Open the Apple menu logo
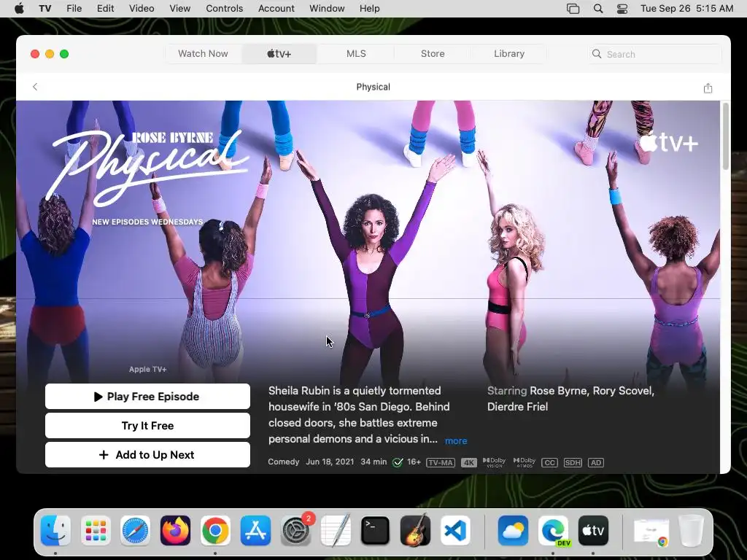This screenshot has width=747, height=560. [x=19, y=8]
